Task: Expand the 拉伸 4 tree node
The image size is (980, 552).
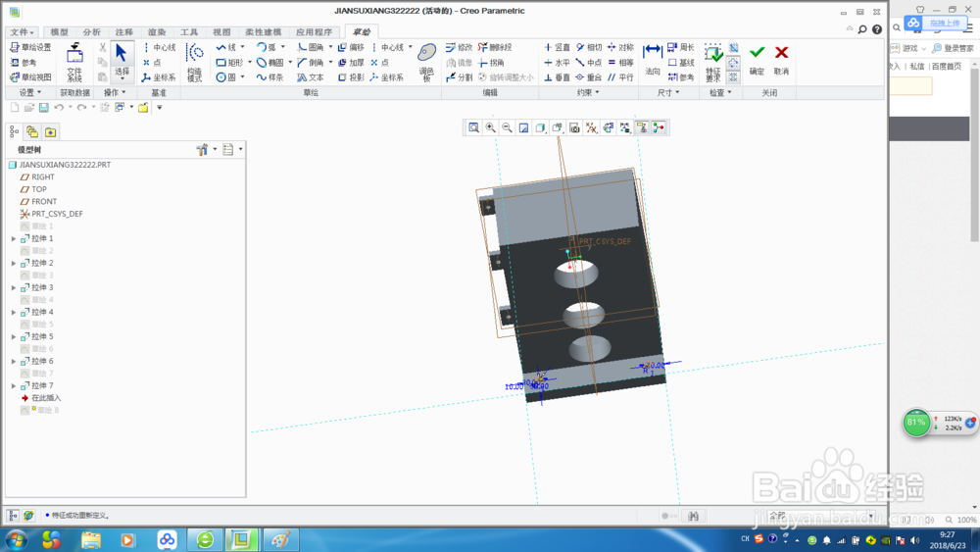Action: click(14, 312)
